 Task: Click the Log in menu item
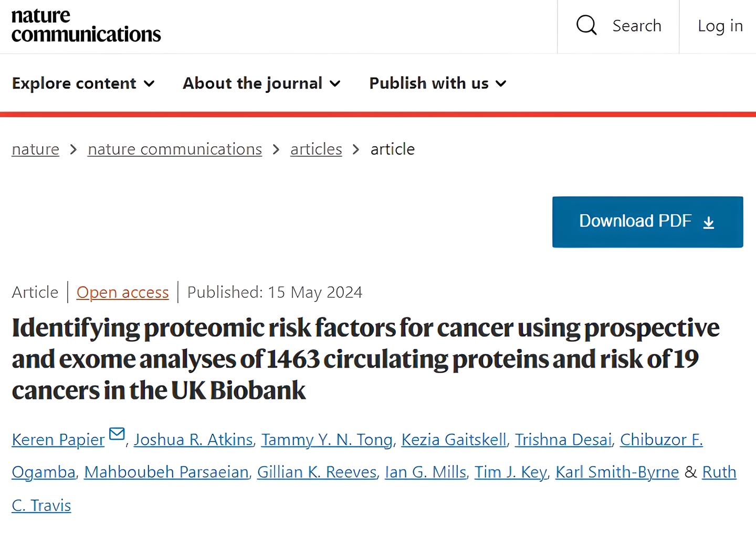pos(720,26)
